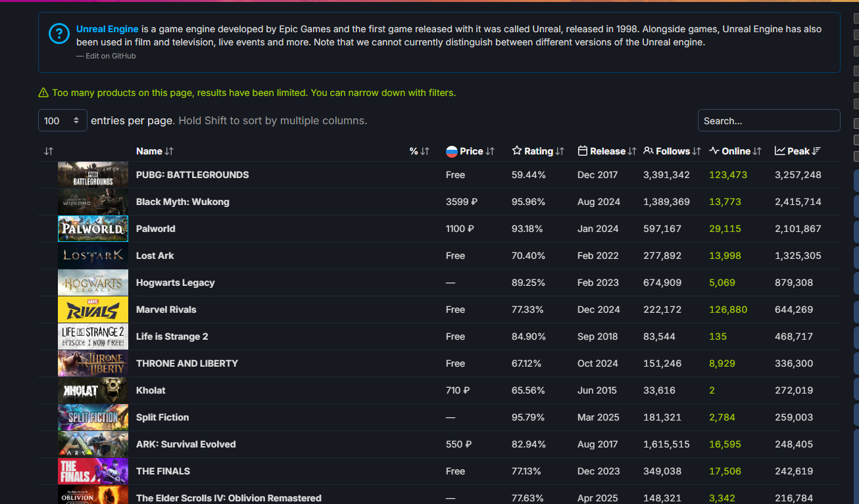The image size is (859, 504).
Task: Sort by the percent discount column
Action: tap(419, 151)
